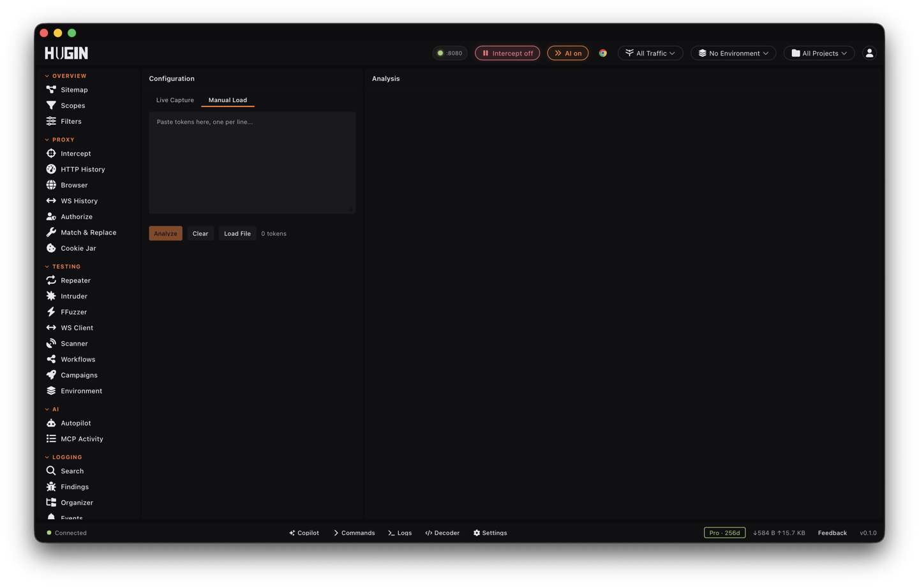Toggle the Intercept off button
This screenshot has width=919, height=588.
[x=507, y=53]
